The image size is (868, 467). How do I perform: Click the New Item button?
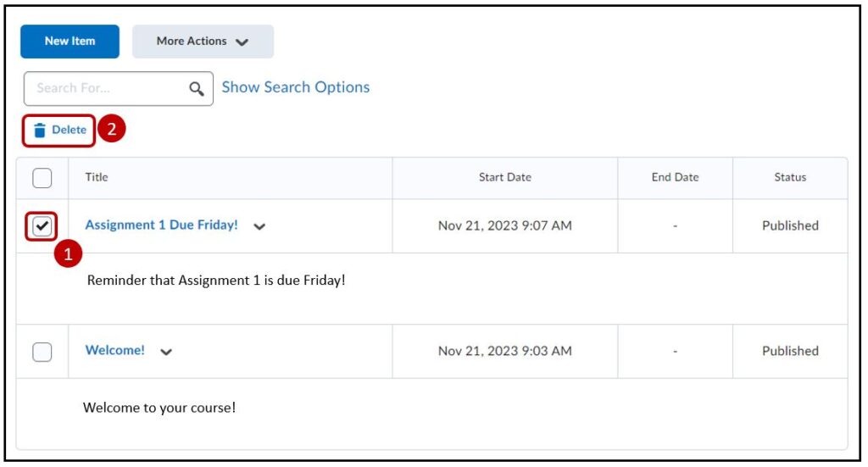(x=70, y=42)
